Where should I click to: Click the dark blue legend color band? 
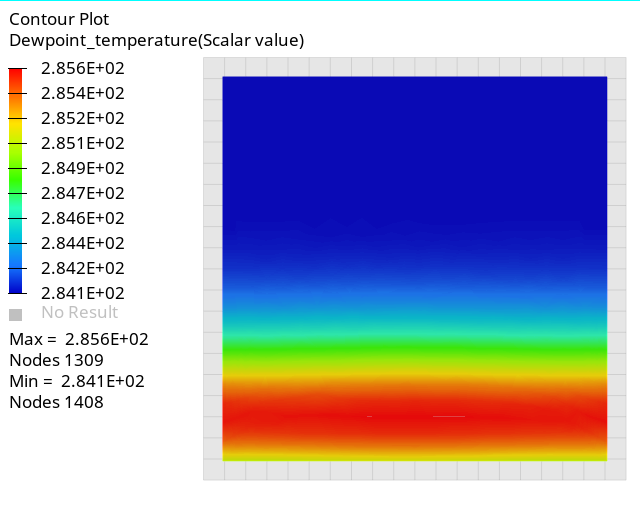pos(16,281)
